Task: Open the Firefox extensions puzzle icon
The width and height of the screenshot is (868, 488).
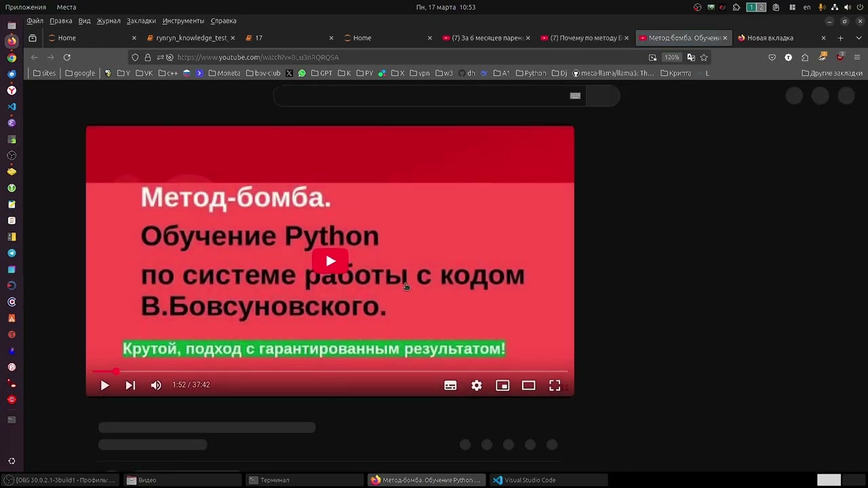Action: [x=805, y=57]
